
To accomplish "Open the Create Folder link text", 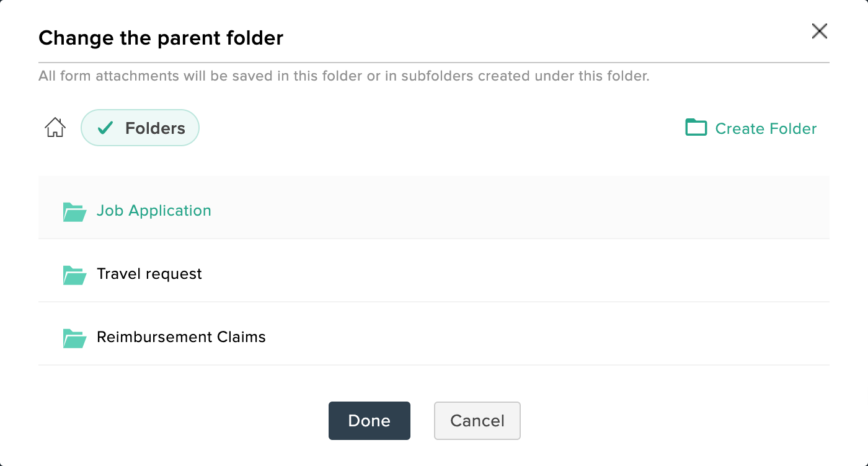I will 766,128.
